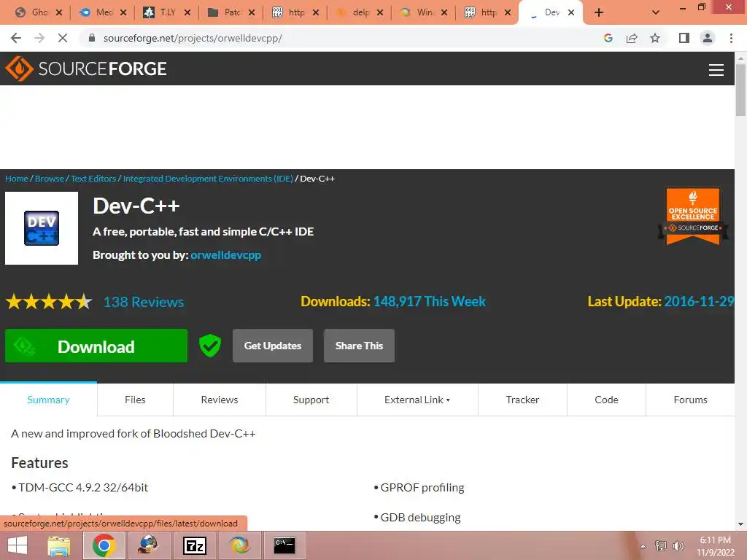Click the Home breadcrumb link
747x560 pixels.
[x=17, y=179]
